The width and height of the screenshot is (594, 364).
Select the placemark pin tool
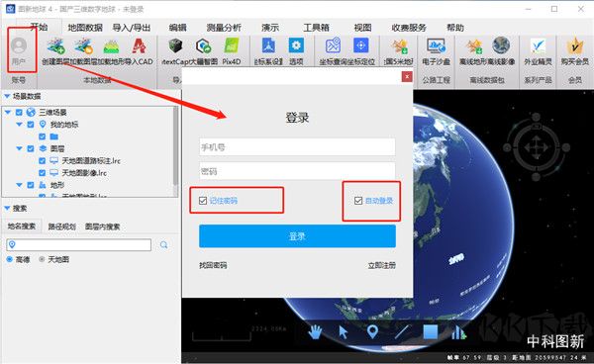(373, 332)
